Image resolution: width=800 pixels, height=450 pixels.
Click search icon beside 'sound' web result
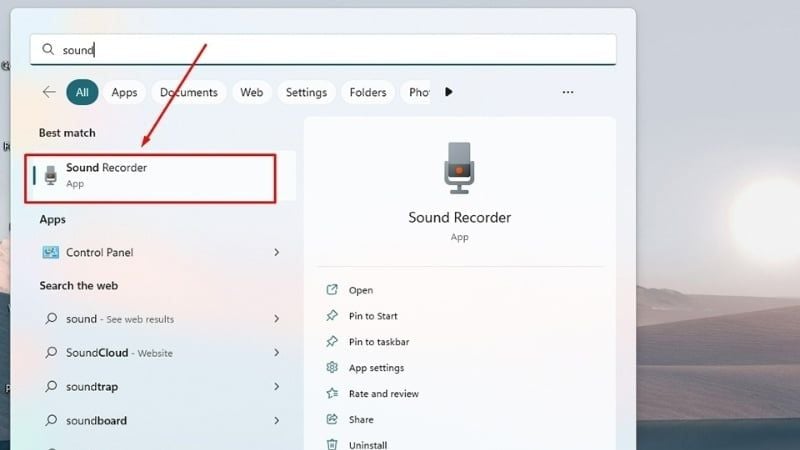pyautogui.click(x=51, y=319)
